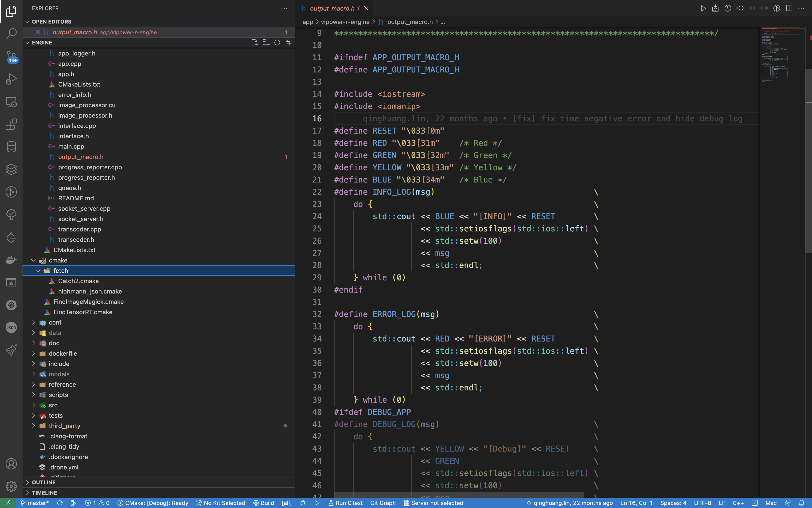The image size is (812, 508).
Task: Collapse all folders in ENGINE explorer
Action: [288, 43]
